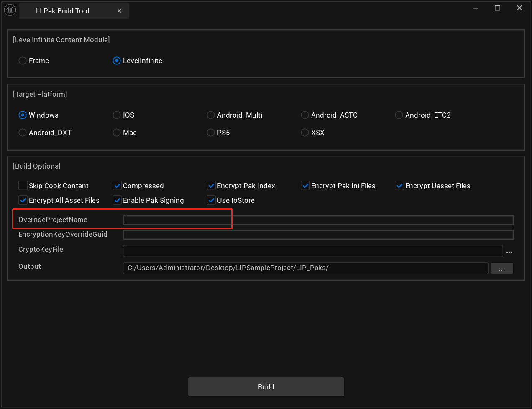532x409 pixels.
Task: Pick the XSX target platform
Action: pyautogui.click(x=305, y=133)
